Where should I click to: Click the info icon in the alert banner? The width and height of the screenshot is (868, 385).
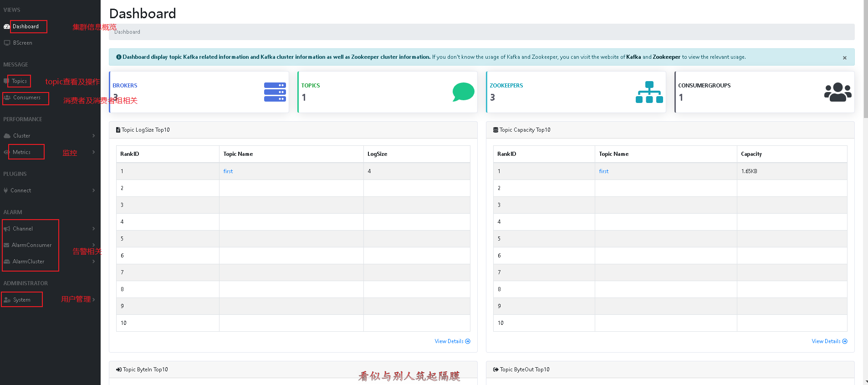tap(119, 57)
